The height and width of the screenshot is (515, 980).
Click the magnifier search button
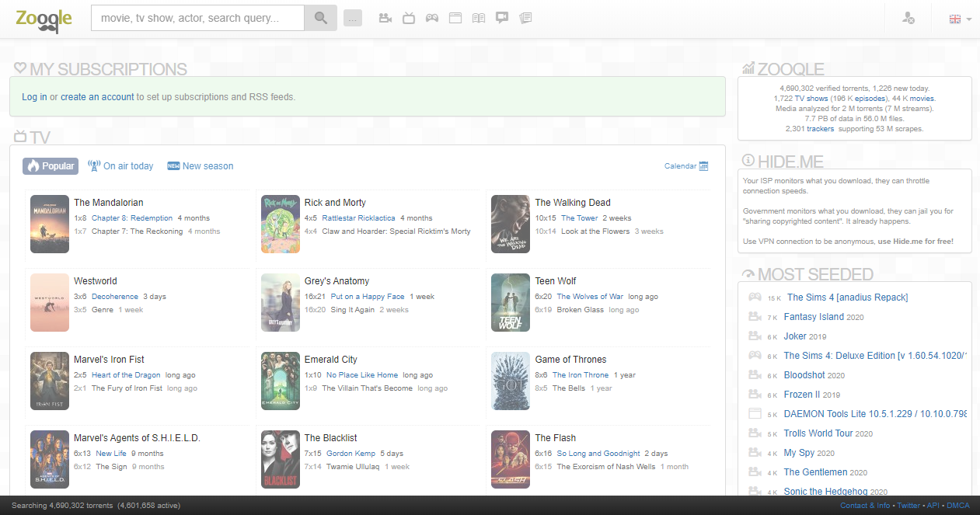coord(320,18)
